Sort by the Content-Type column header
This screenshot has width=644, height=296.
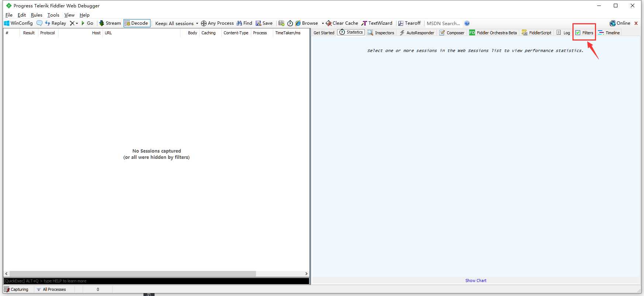236,33
